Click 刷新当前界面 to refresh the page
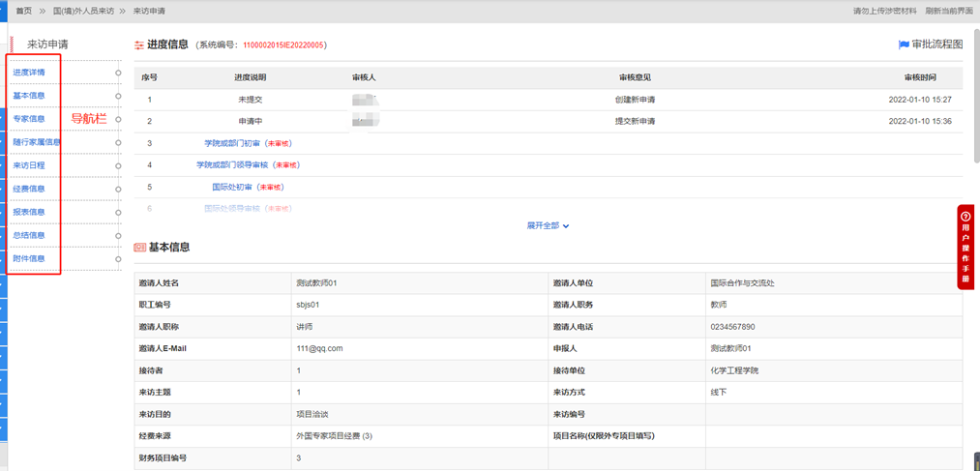This screenshot has height=471, width=980. pyautogui.click(x=949, y=11)
